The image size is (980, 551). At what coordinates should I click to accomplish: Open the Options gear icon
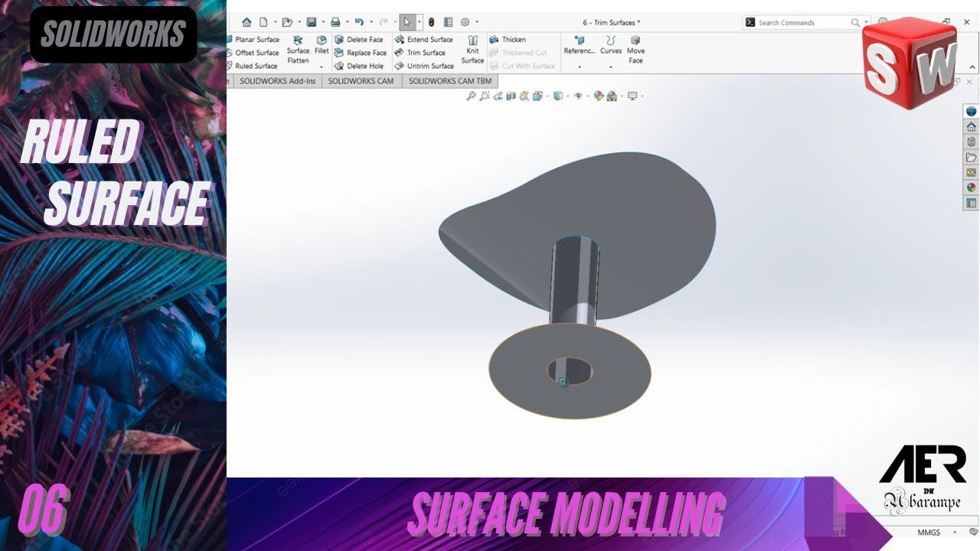466,22
